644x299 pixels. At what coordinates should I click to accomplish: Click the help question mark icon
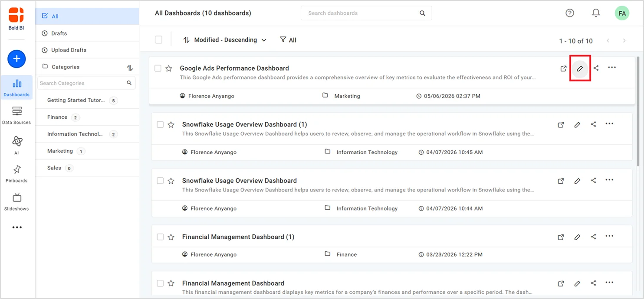click(570, 13)
